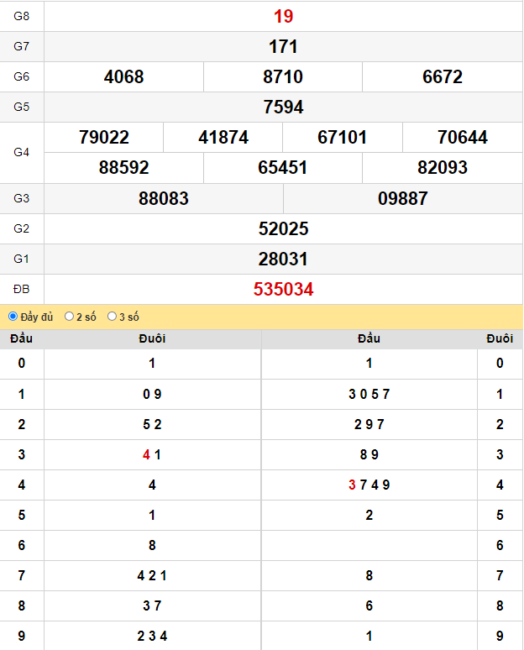Click the right "Đuôi" column header

coord(500,339)
